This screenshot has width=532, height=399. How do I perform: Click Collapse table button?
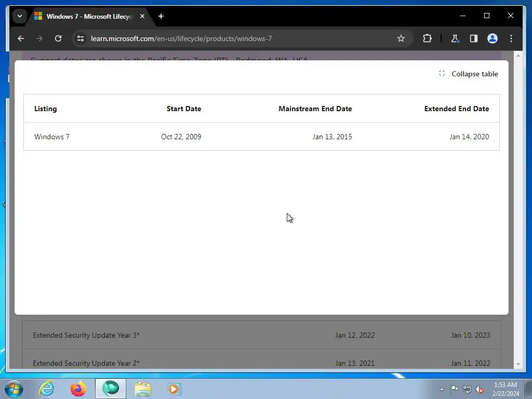(x=468, y=74)
